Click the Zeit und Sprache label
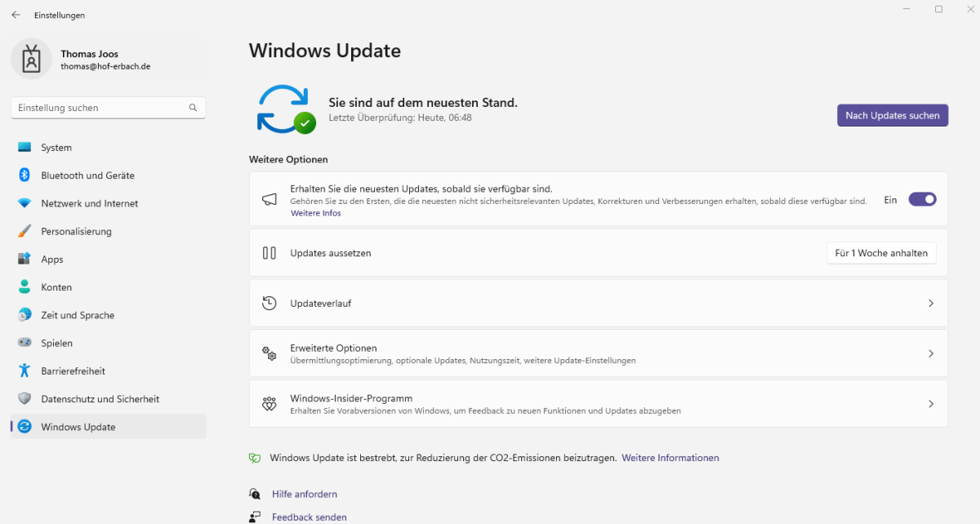The height and width of the screenshot is (524, 980). (78, 315)
